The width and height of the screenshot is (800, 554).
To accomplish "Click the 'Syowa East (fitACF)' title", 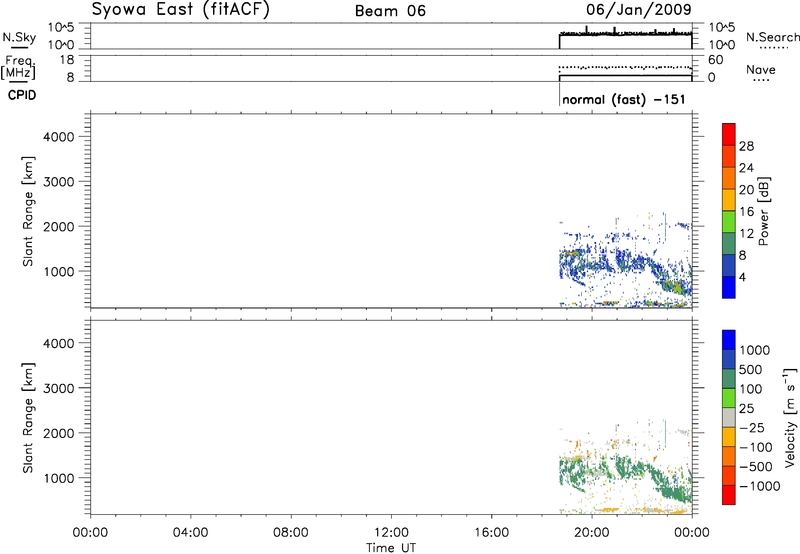I will [x=181, y=10].
